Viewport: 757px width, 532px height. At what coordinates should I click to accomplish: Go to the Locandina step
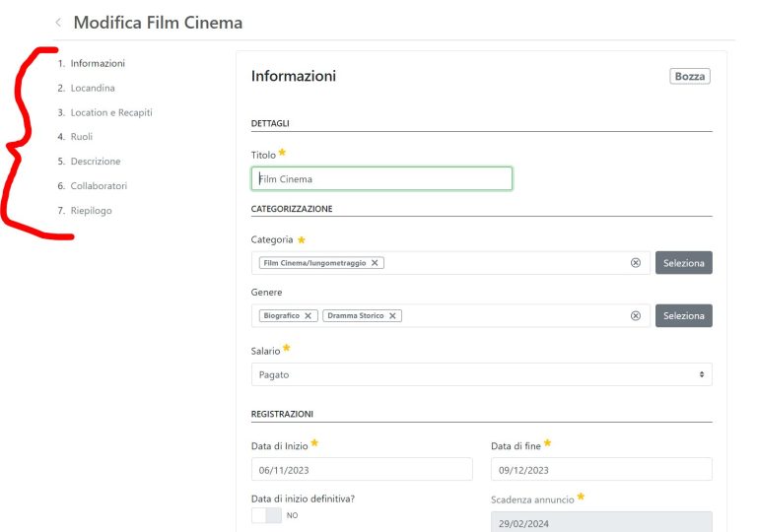coord(92,88)
